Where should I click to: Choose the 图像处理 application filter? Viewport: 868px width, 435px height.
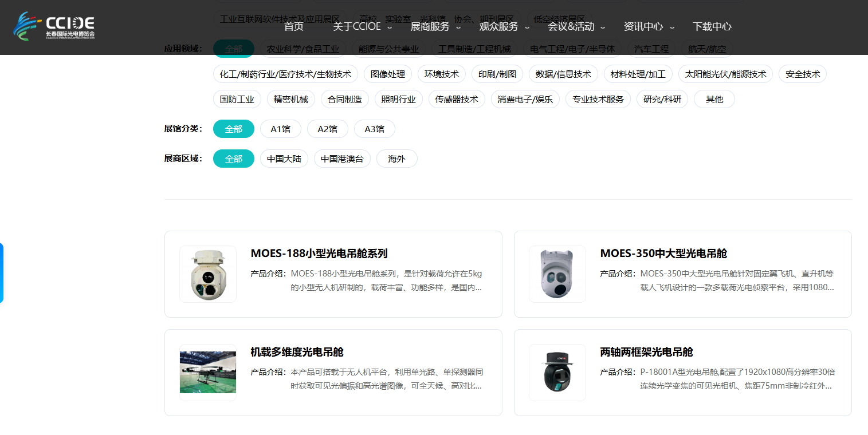click(387, 74)
